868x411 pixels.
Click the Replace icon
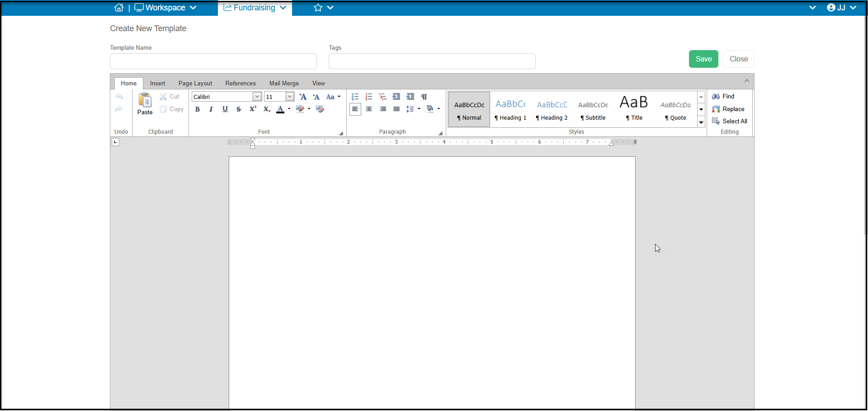(716, 109)
